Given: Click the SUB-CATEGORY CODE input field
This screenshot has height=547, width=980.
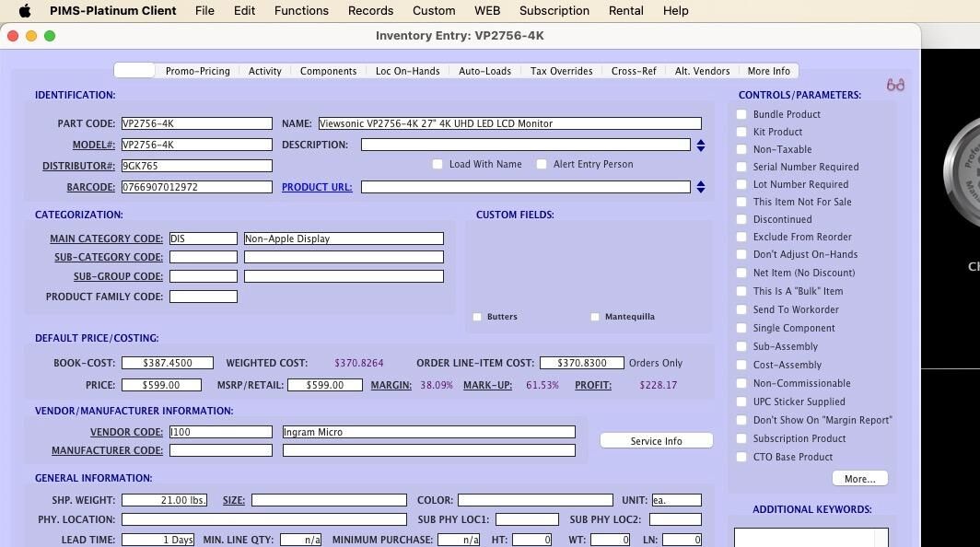Looking at the screenshot, I should (x=204, y=257).
